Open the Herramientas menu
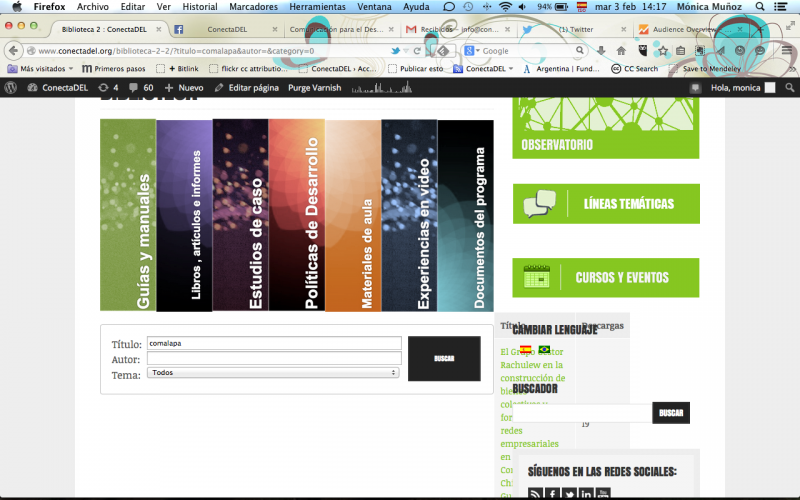 (x=317, y=7)
